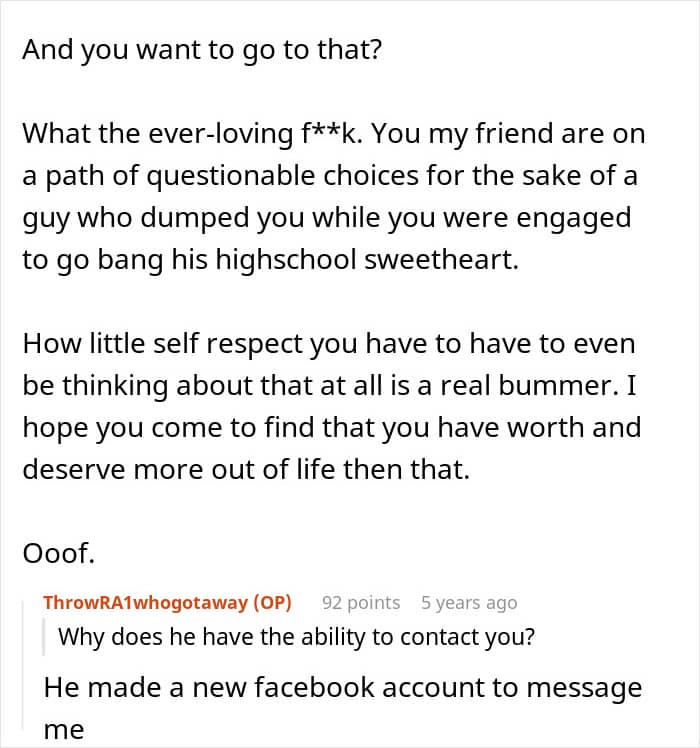Open the "5 years ago" timestamp permalink
This screenshot has height=748, width=700.
pyautogui.click(x=469, y=603)
